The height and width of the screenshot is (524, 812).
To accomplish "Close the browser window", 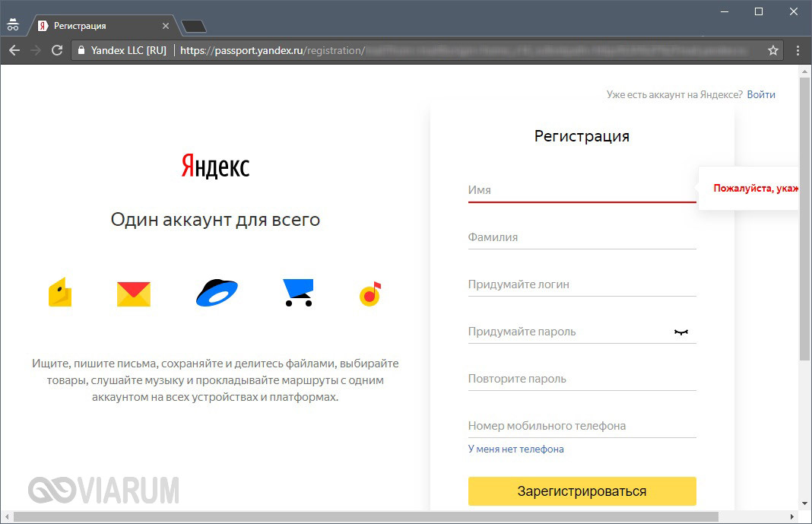I will 793,11.
